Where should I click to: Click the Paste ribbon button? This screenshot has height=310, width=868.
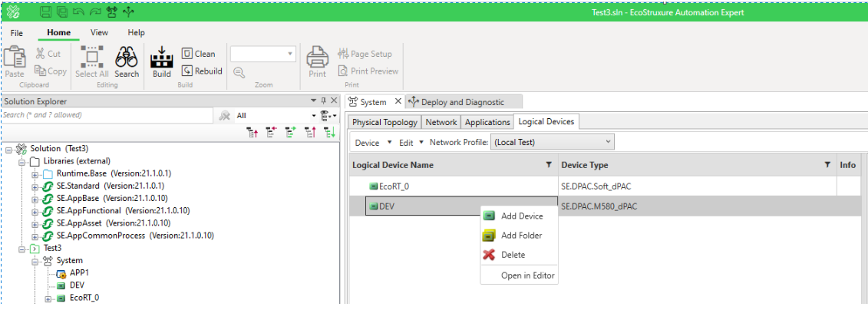point(15,61)
